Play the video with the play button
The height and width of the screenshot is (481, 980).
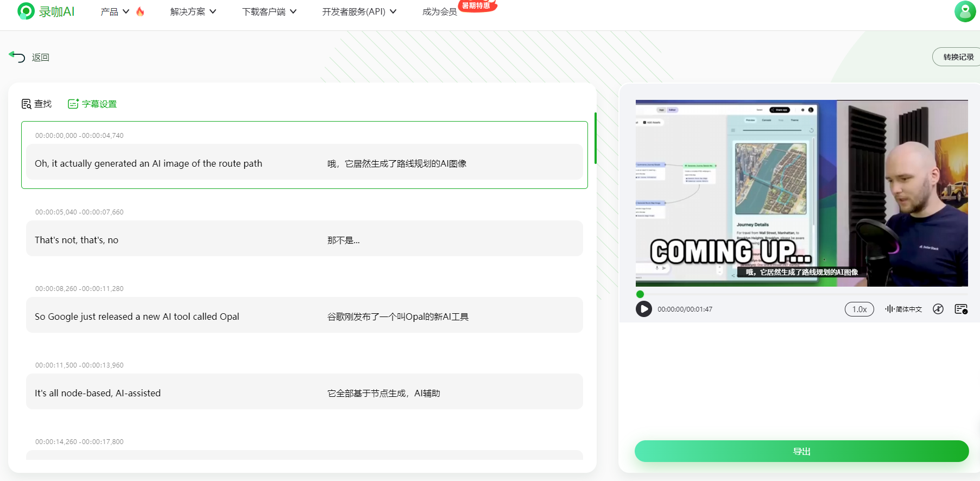pyautogui.click(x=643, y=309)
